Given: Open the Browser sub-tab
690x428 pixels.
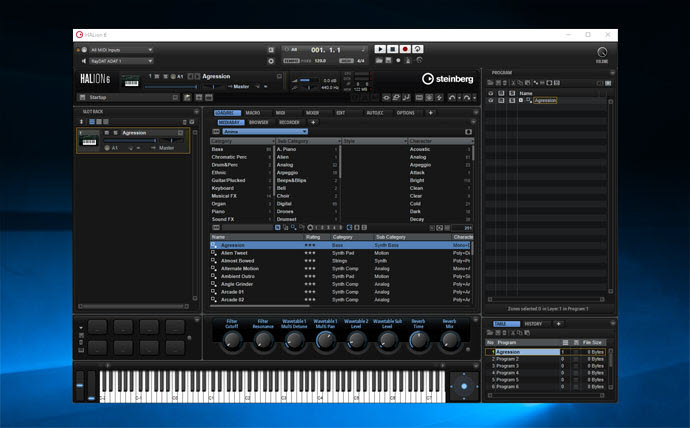Looking at the screenshot, I should pyautogui.click(x=259, y=122).
